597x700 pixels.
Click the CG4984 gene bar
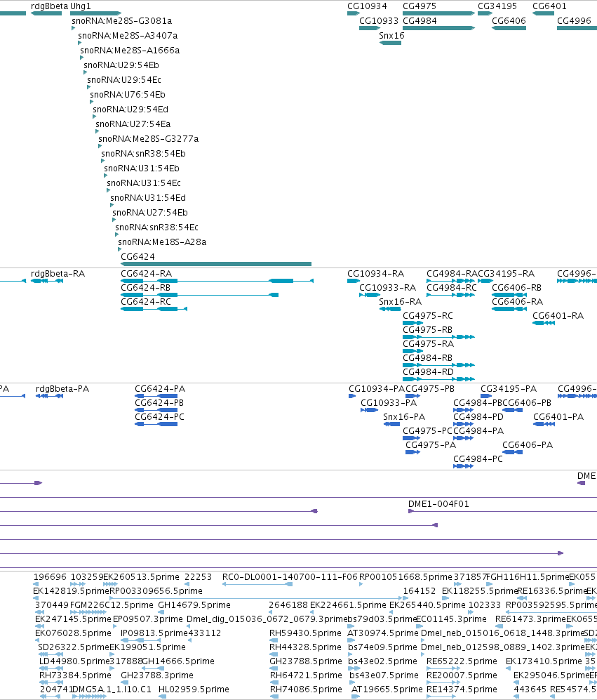point(439,28)
